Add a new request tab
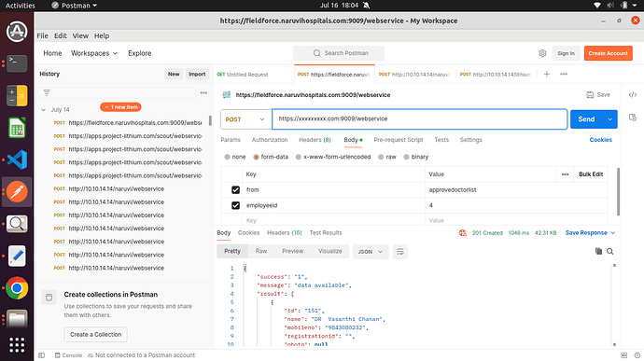Viewport: 644px width, 361px height. [x=547, y=74]
